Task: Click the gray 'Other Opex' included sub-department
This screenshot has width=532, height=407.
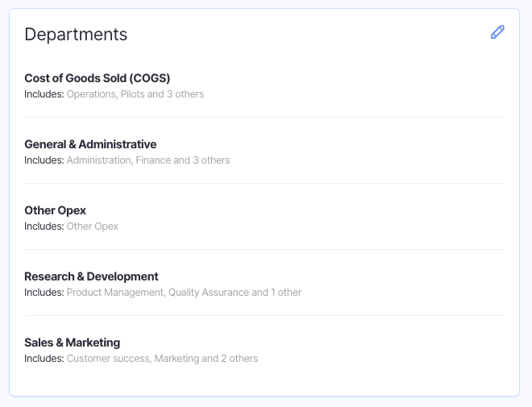Action: [x=92, y=226]
